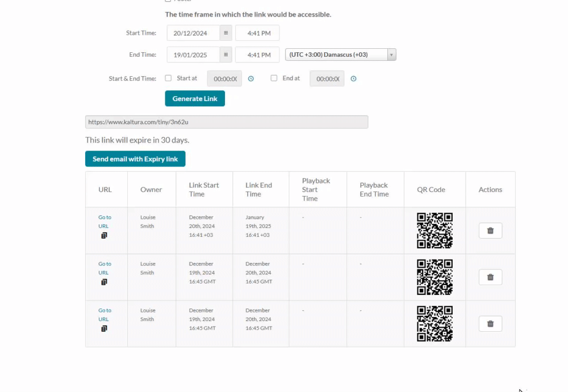Screen dimensions: 568x392
Task: Click the clock icon beside Start at
Action: tap(250, 78)
